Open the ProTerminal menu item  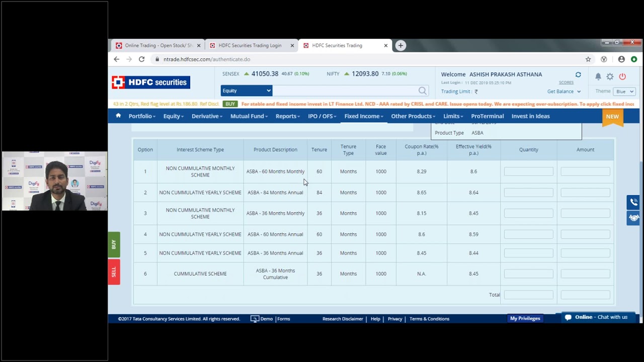pyautogui.click(x=488, y=116)
